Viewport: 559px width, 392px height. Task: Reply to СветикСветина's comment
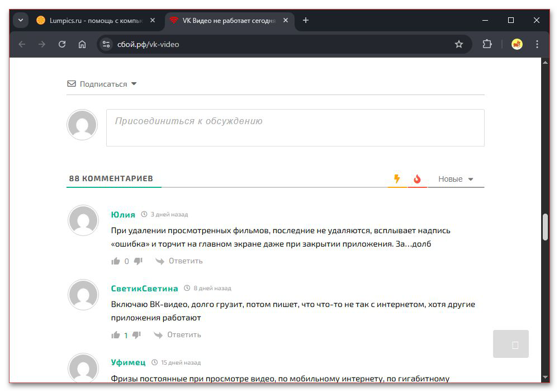coord(184,335)
